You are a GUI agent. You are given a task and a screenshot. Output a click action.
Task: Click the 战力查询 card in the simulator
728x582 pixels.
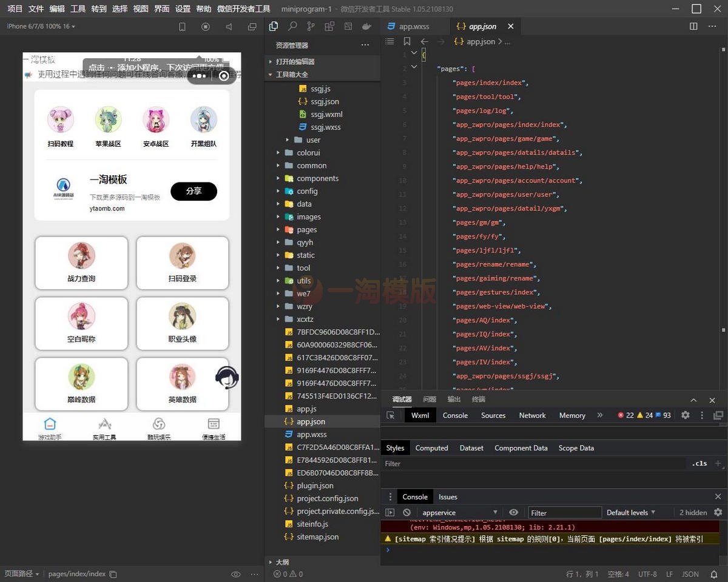tap(81, 263)
